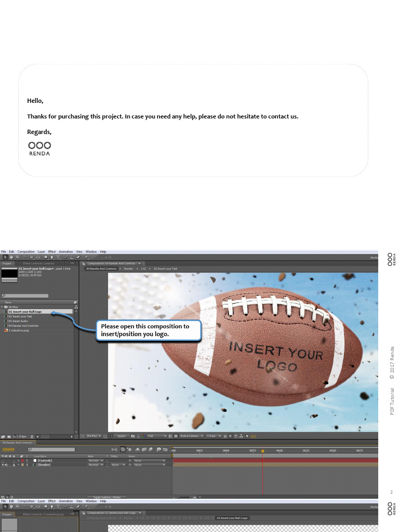Toggle lock on the Render layer
This screenshot has height=532, width=399.
pos(14,465)
